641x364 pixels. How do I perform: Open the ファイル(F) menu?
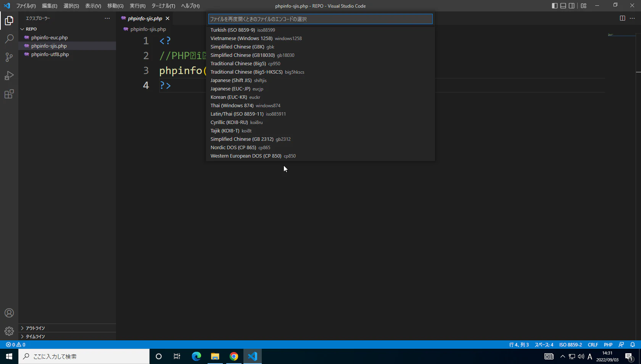pos(26,6)
